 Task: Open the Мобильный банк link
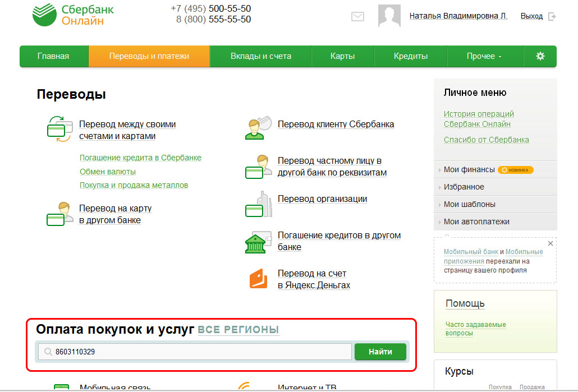tap(471, 252)
